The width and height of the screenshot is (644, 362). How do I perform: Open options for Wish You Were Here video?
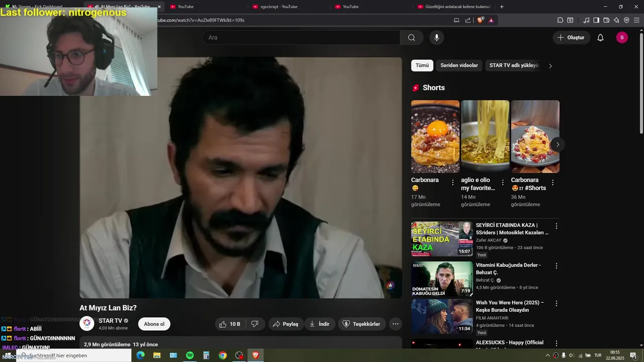[556, 304]
